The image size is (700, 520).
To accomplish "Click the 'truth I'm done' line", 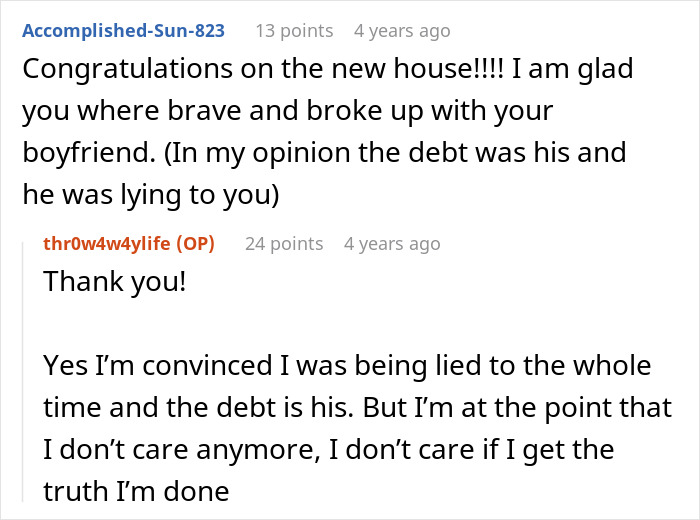I will click(137, 492).
